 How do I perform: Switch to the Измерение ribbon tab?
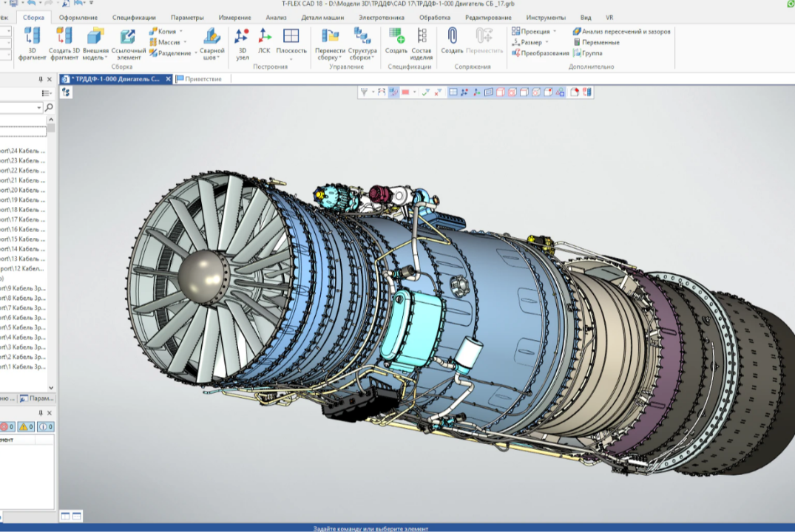click(x=234, y=17)
